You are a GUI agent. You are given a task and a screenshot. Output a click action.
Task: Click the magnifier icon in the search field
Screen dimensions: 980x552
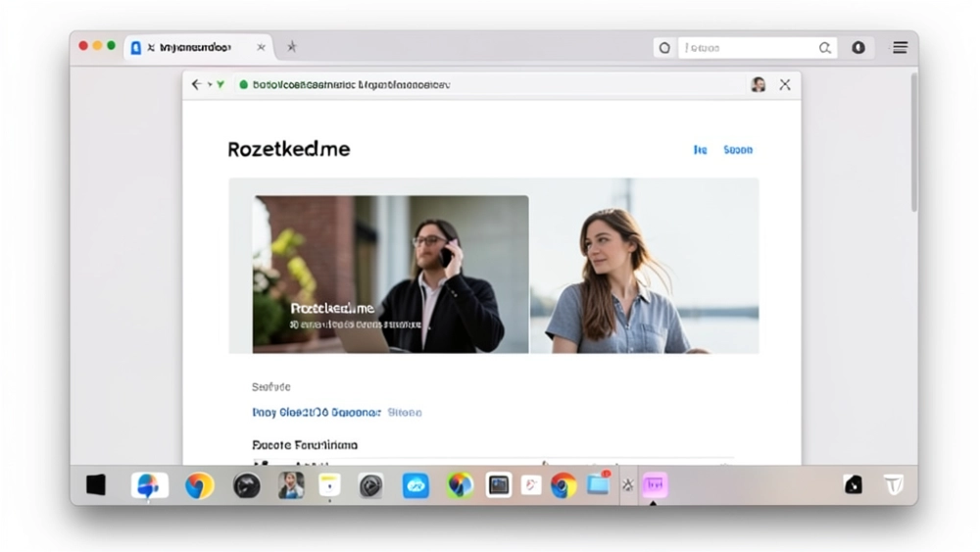tap(825, 47)
